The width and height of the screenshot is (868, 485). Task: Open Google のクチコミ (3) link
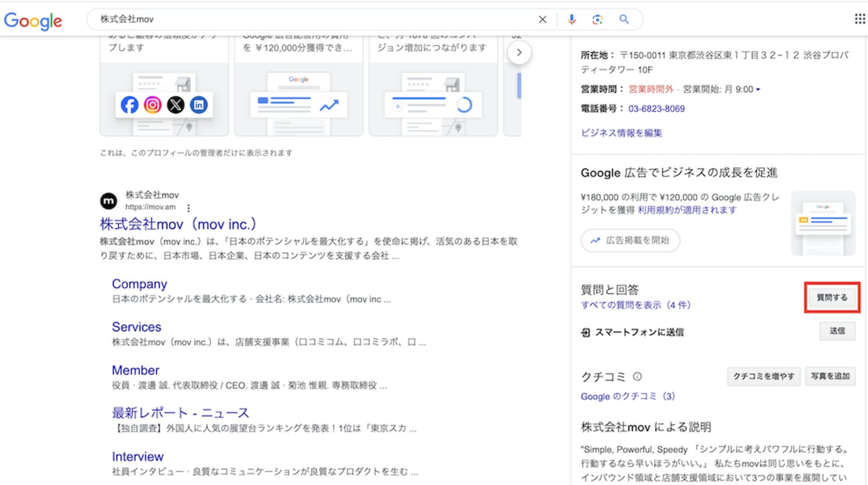click(x=628, y=397)
